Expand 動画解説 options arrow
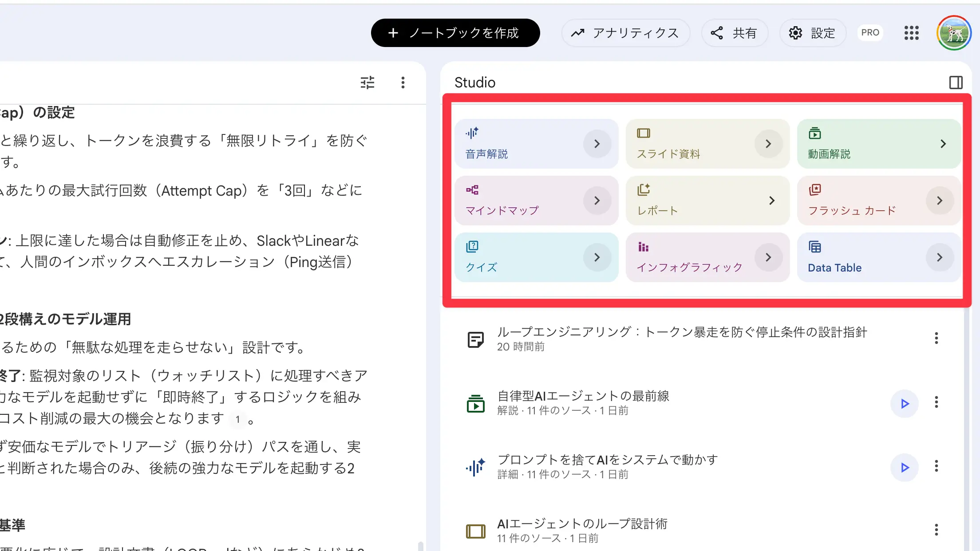Image resolution: width=980 pixels, height=551 pixels. (943, 144)
